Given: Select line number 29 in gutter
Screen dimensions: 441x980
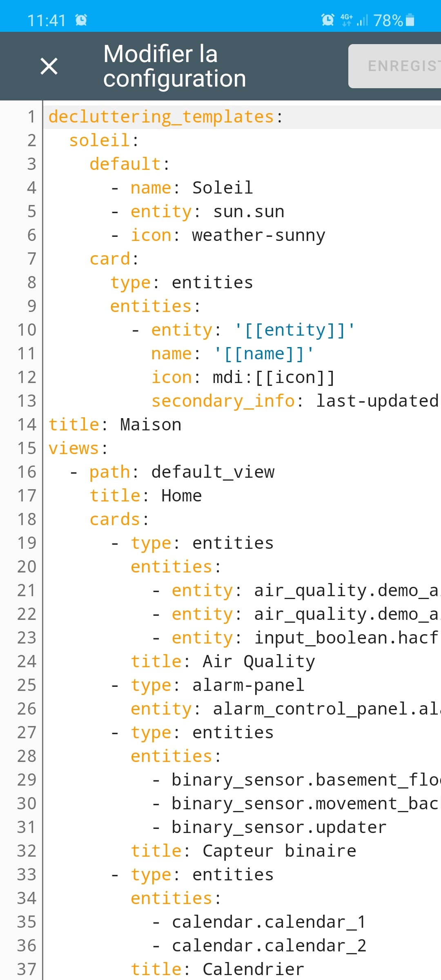Looking at the screenshot, I should (x=27, y=780).
